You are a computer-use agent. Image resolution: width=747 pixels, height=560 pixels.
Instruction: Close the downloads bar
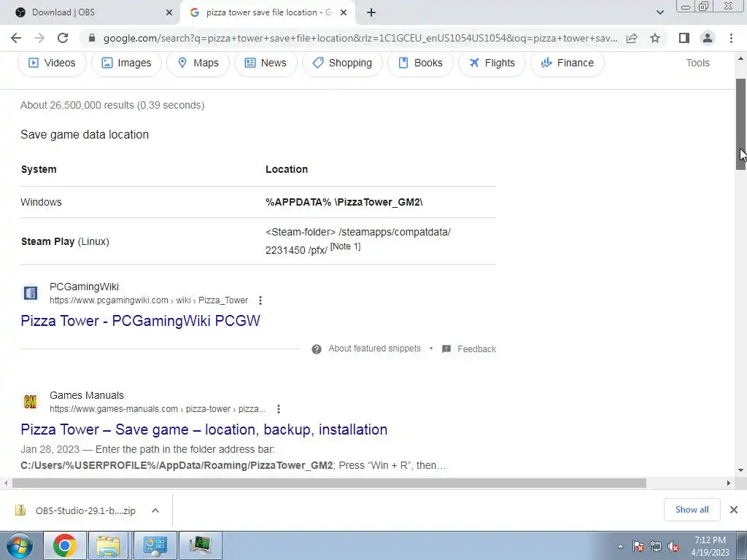(734, 510)
